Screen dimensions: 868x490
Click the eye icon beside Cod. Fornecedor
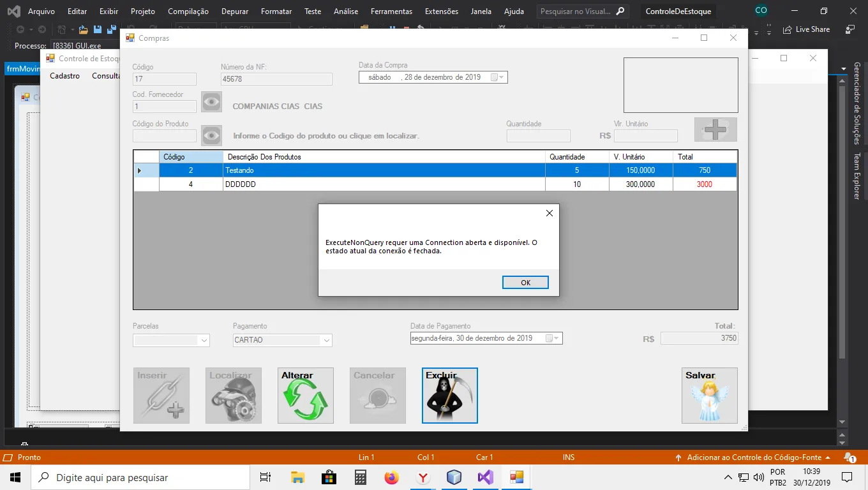(211, 102)
